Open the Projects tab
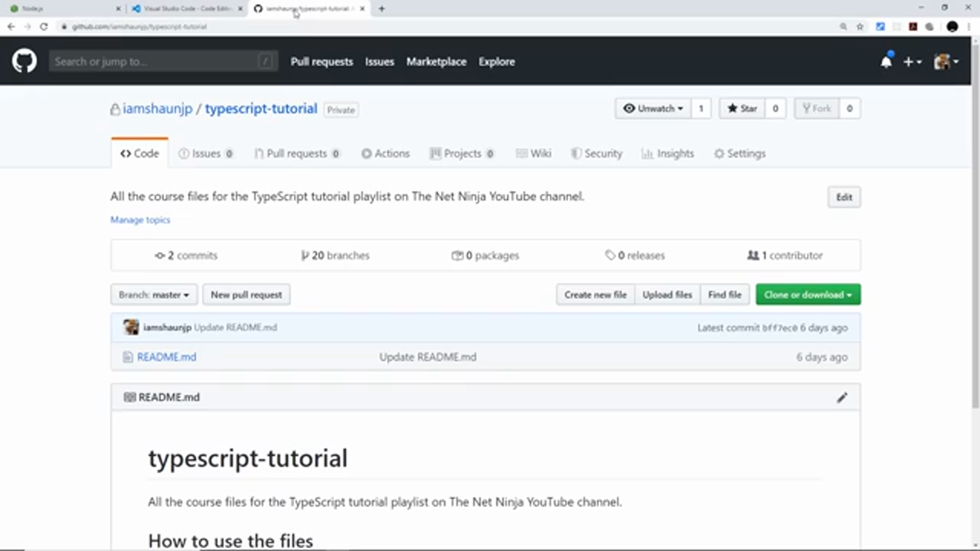Image resolution: width=980 pixels, height=551 pixels. pos(462,153)
